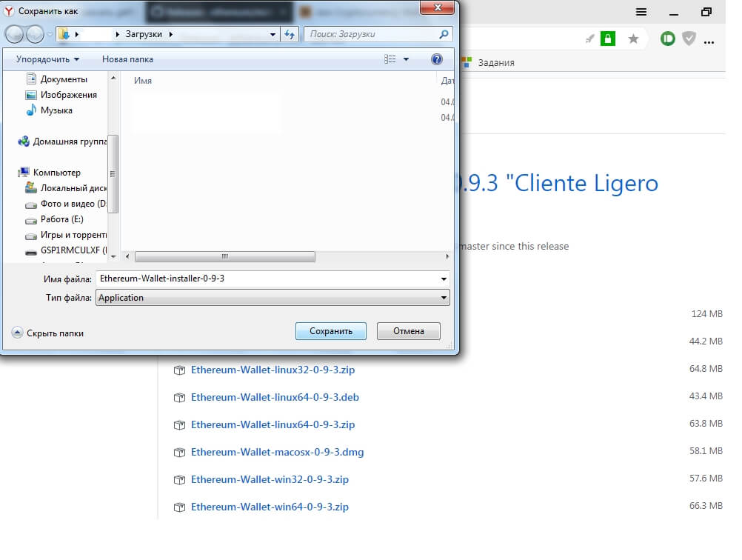Open the three-dots browser extensions menu
This screenshot has height=560, width=742.
(x=709, y=42)
